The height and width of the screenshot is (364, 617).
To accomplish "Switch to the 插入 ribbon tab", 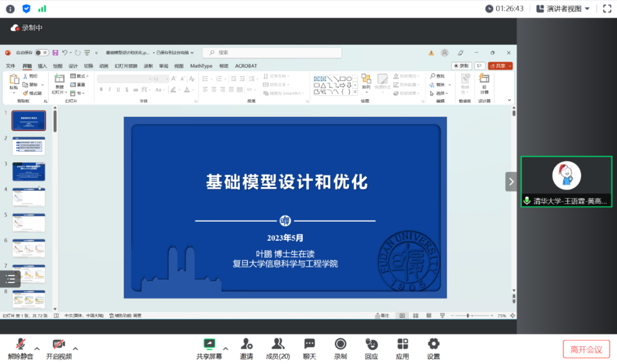I will point(42,66).
